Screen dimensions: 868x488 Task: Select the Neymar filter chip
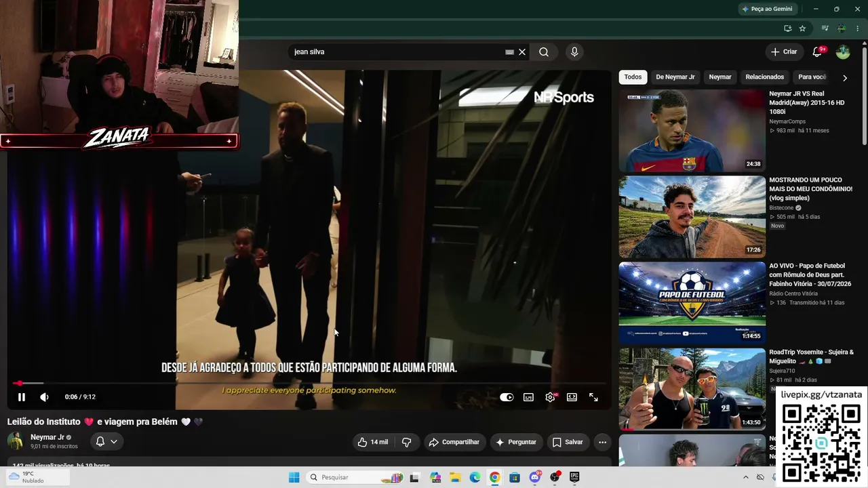[720, 77]
